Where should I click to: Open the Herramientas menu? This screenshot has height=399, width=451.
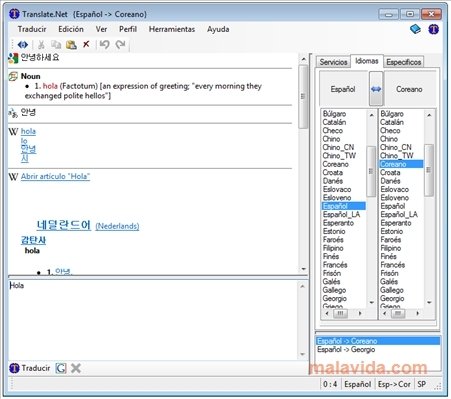(172, 29)
